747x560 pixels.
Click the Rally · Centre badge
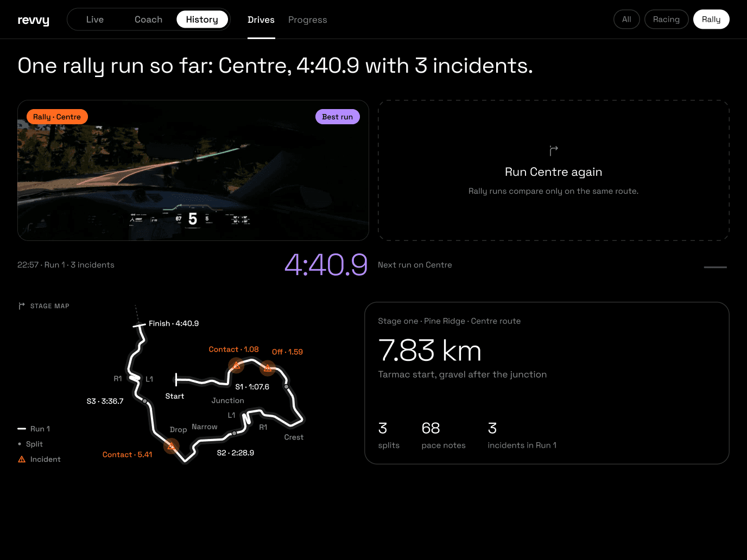tap(57, 117)
